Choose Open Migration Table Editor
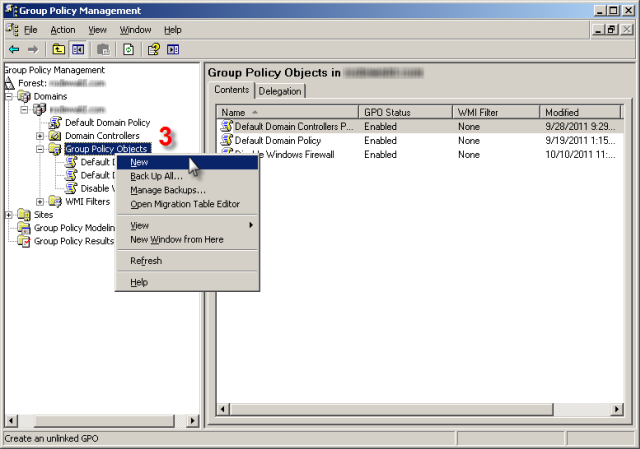 (x=187, y=204)
